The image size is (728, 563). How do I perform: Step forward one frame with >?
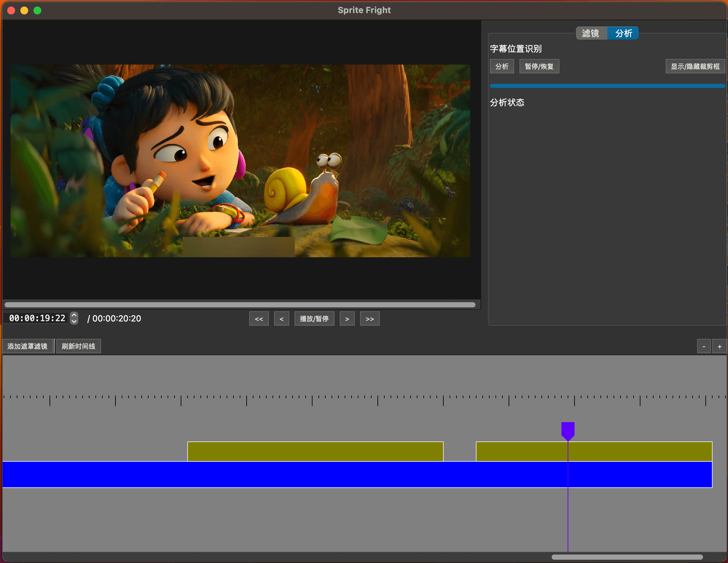tap(347, 319)
